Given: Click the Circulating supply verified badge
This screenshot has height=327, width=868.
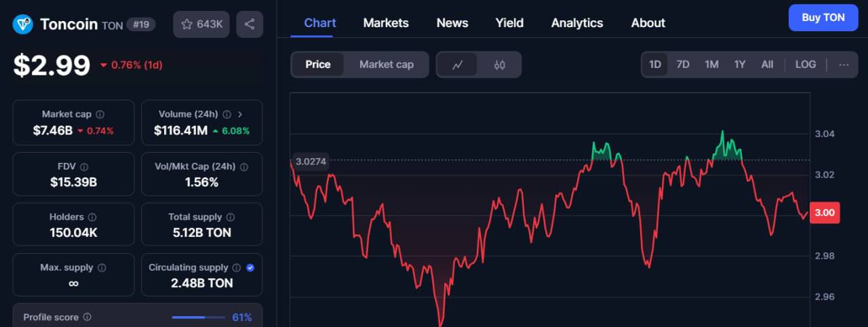Looking at the screenshot, I should point(250,268).
